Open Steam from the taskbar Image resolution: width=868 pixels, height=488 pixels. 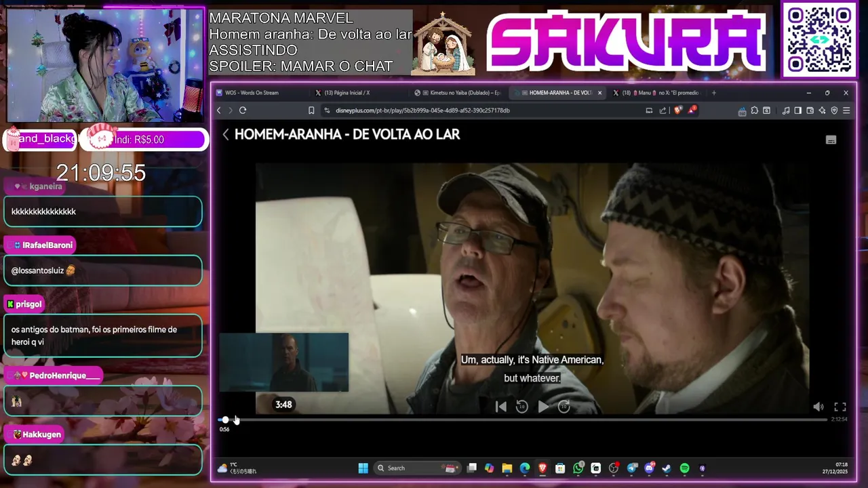click(x=667, y=468)
